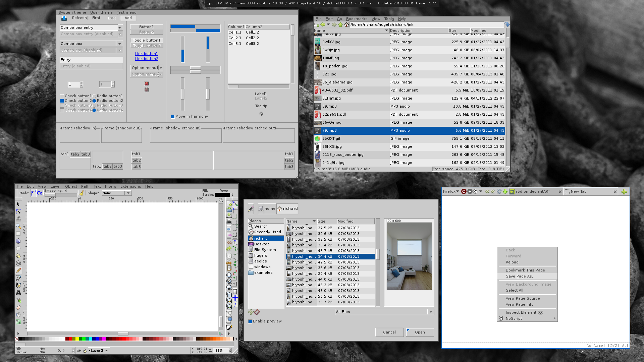Click the home icon in file manager toolbar
644x362 pixels.
346,24
